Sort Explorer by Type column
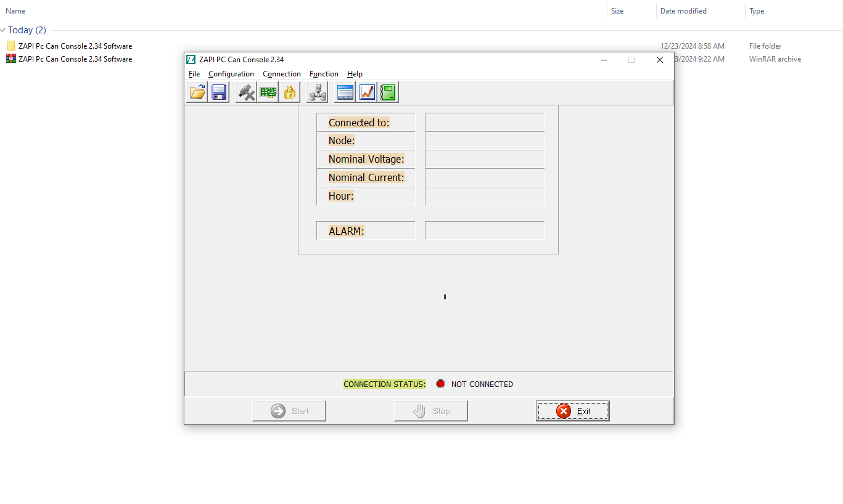 click(757, 11)
